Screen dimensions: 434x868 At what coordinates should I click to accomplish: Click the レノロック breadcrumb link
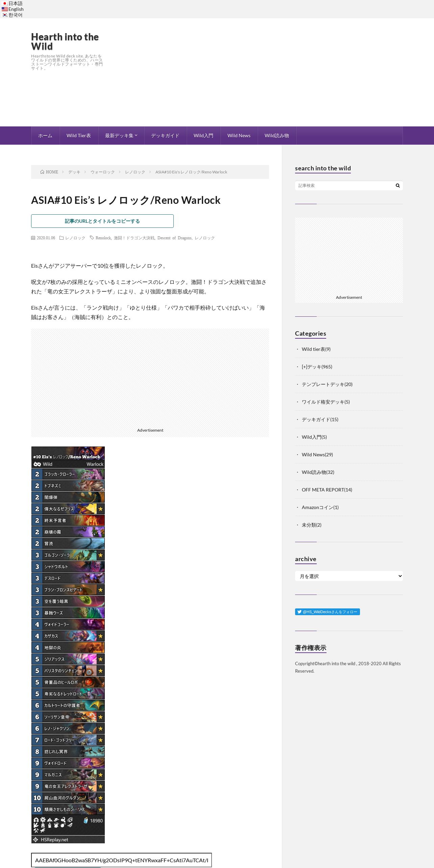tap(135, 172)
